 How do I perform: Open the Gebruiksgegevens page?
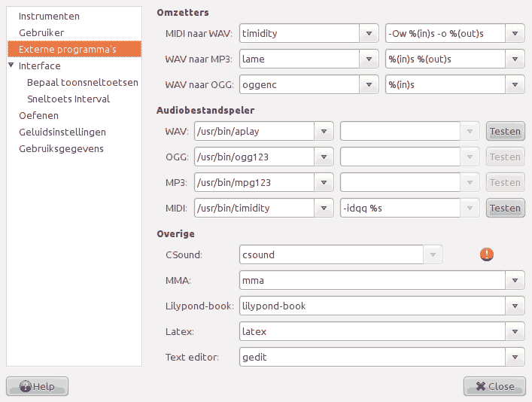pos(61,148)
